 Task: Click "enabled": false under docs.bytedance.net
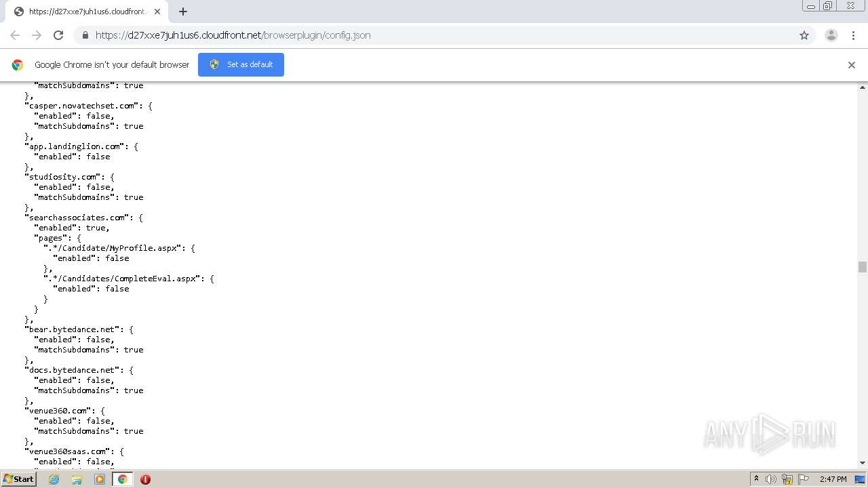pos(74,380)
